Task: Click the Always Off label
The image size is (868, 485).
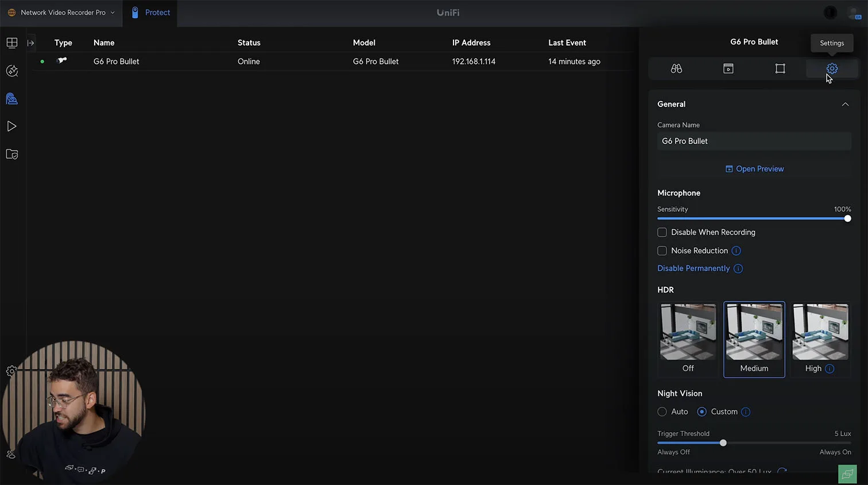Action: 673,452
